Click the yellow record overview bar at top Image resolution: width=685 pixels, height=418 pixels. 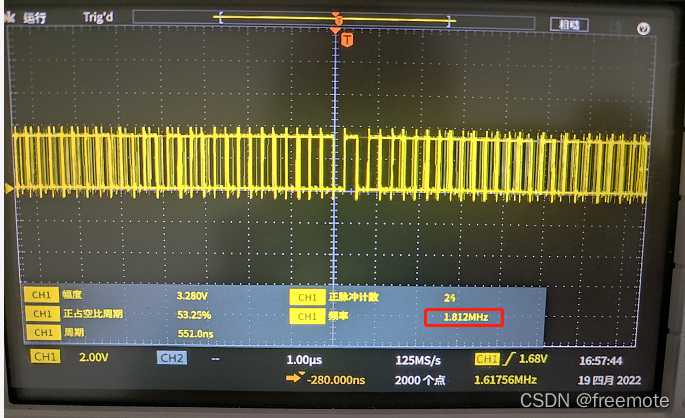[x=335, y=20]
